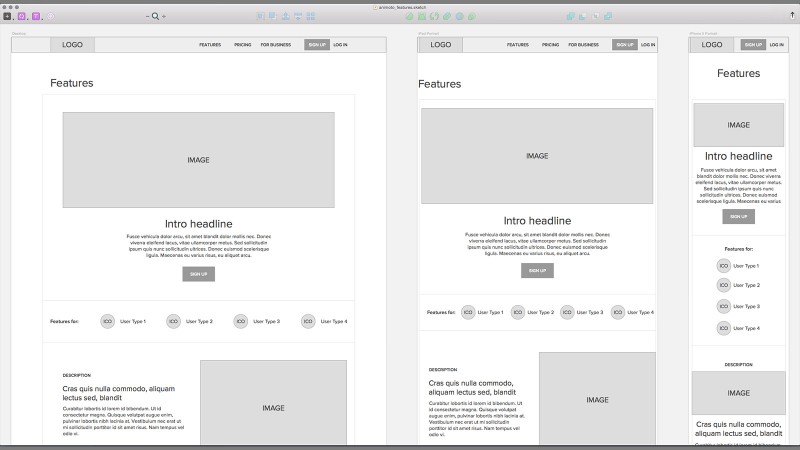The width and height of the screenshot is (800, 450).
Task: Click LOG IN in iPad artboard header
Action: (648, 45)
